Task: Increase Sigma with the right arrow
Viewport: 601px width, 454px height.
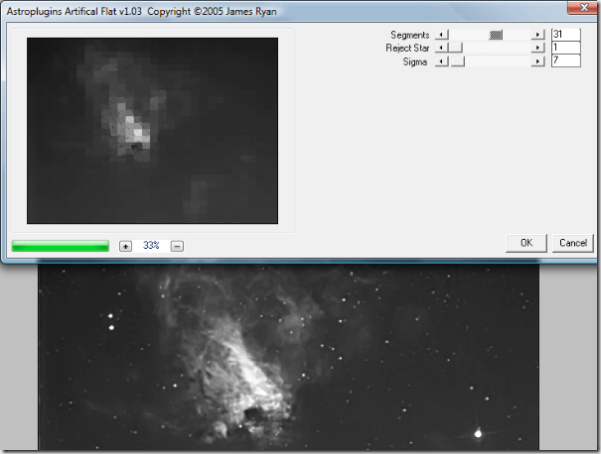Action: tap(538, 61)
